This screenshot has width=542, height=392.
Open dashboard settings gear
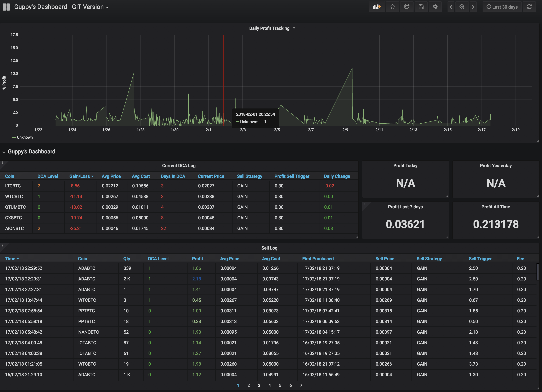tap(435, 7)
